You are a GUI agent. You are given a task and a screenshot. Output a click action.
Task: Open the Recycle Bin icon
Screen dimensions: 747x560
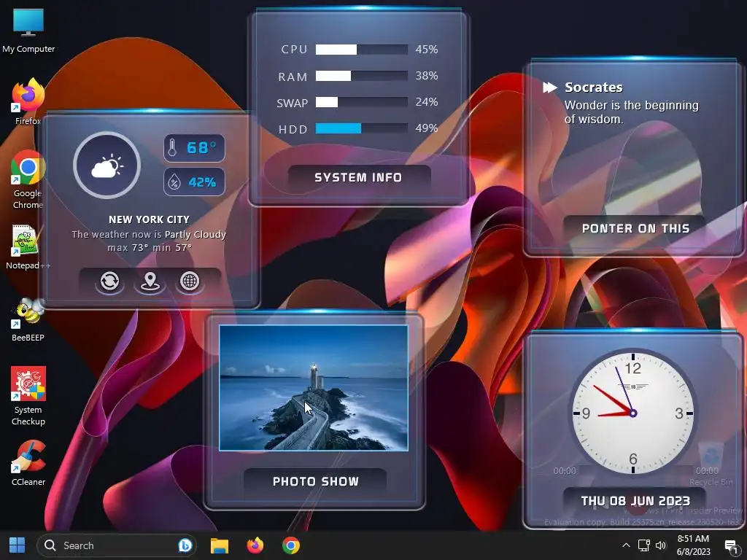[711, 464]
